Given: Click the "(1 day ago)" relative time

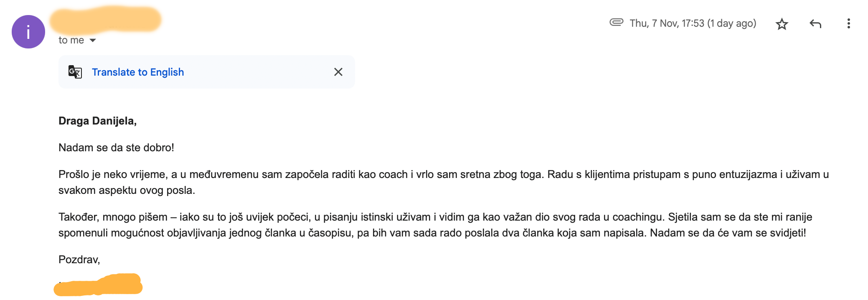Looking at the screenshot, I should (x=732, y=23).
